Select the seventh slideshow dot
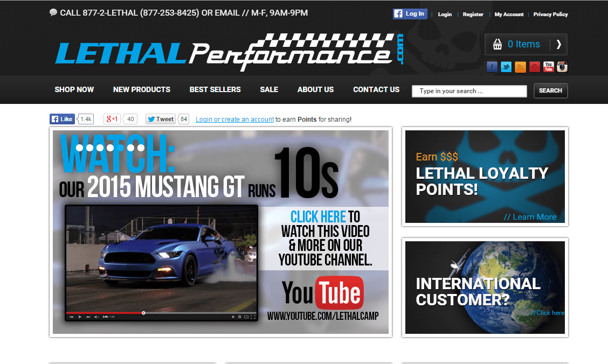Image resolution: width=608 pixels, height=364 pixels. tap(141, 148)
